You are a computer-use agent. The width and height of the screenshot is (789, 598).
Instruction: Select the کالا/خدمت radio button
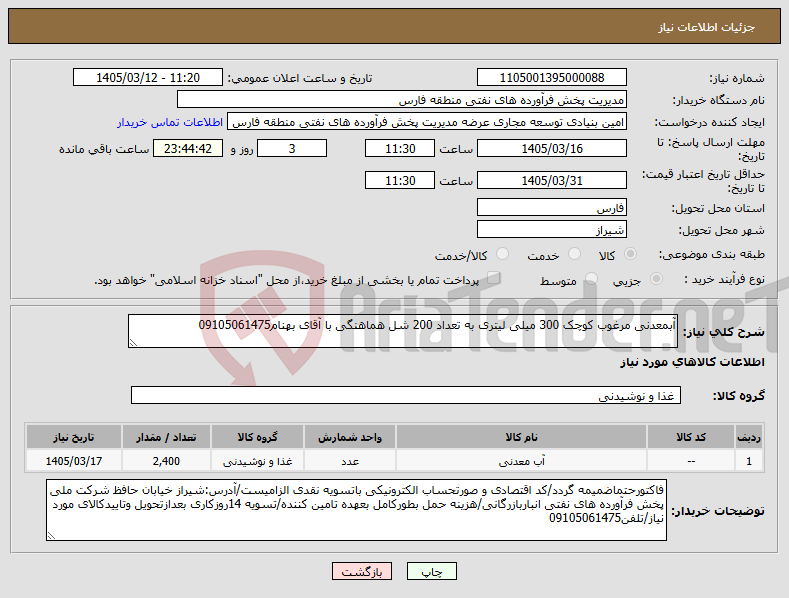pyautogui.click(x=502, y=254)
